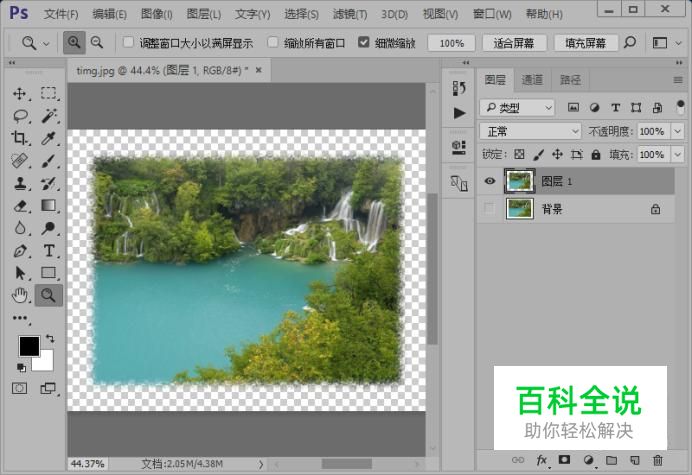Select the Eraser tool
Screen dimensions: 692x475
pos(20,206)
